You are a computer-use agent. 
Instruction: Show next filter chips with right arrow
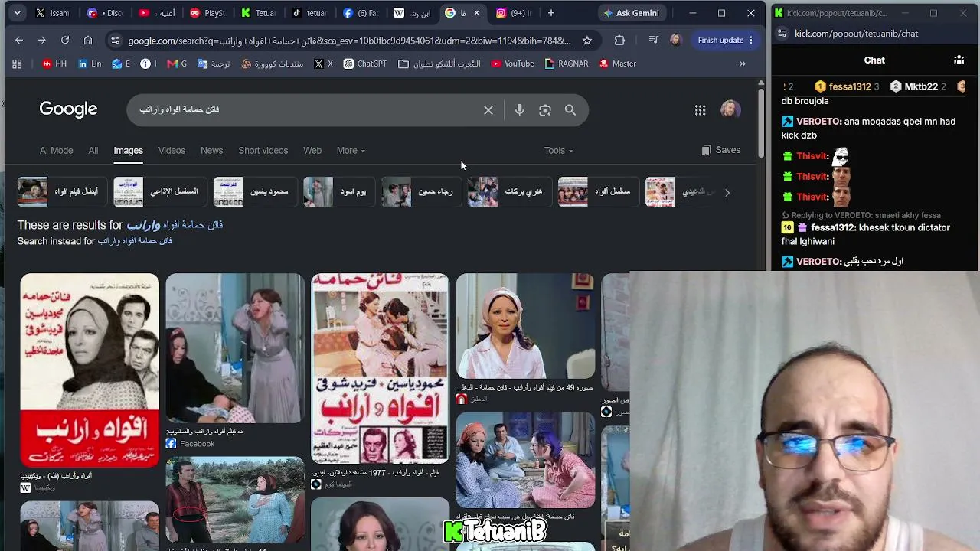727,192
